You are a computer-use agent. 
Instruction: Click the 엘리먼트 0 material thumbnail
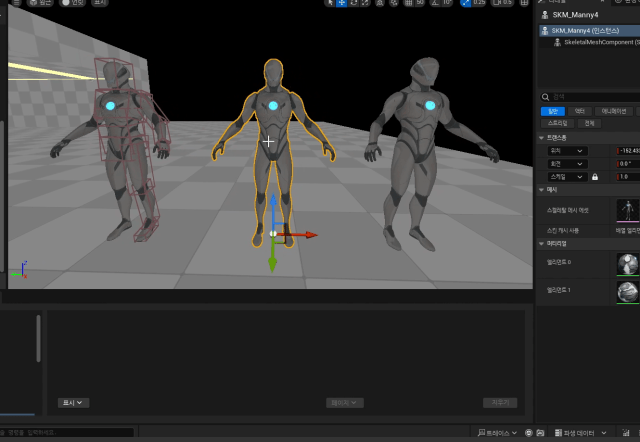coord(628,264)
